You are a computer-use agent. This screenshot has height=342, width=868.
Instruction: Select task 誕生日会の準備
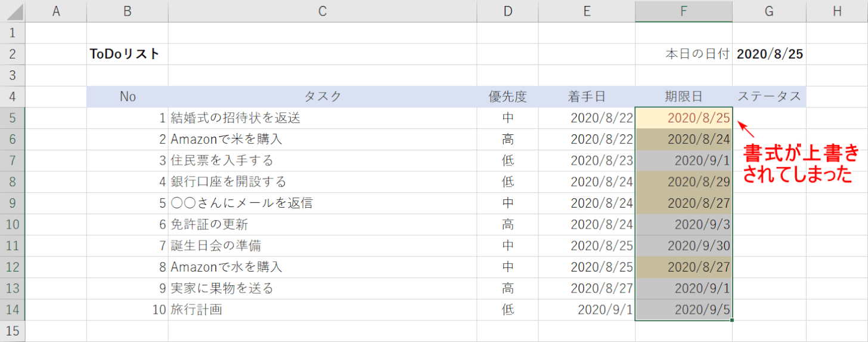click(x=323, y=246)
